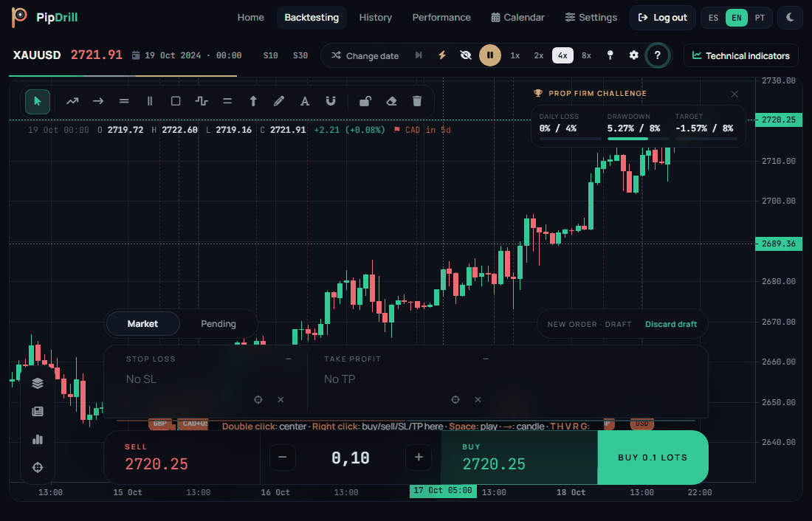Toggle dark mode moon icon
The height and width of the screenshot is (521, 812).
click(x=790, y=18)
